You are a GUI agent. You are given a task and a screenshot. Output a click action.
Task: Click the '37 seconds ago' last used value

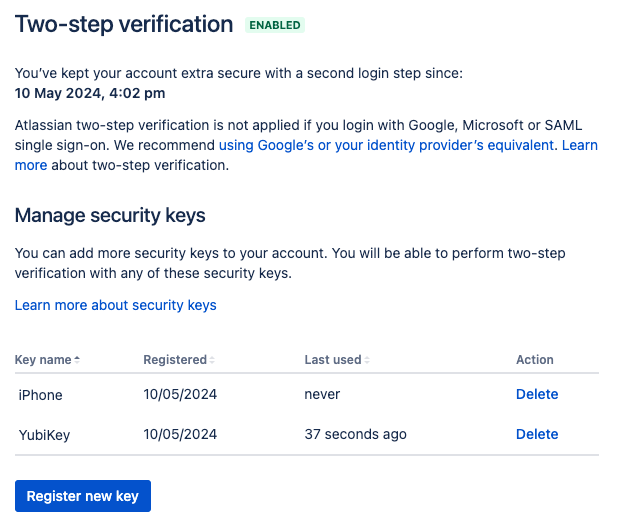pos(355,434)
